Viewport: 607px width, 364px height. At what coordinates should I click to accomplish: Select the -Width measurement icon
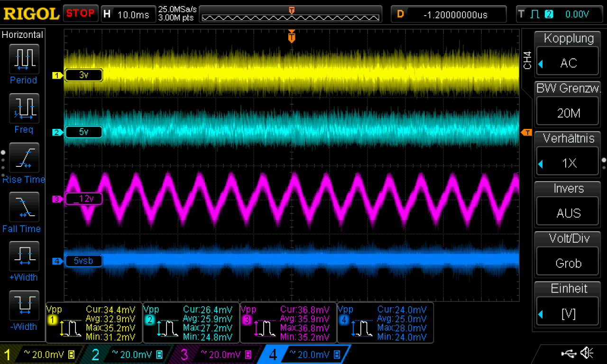point(24,305)
